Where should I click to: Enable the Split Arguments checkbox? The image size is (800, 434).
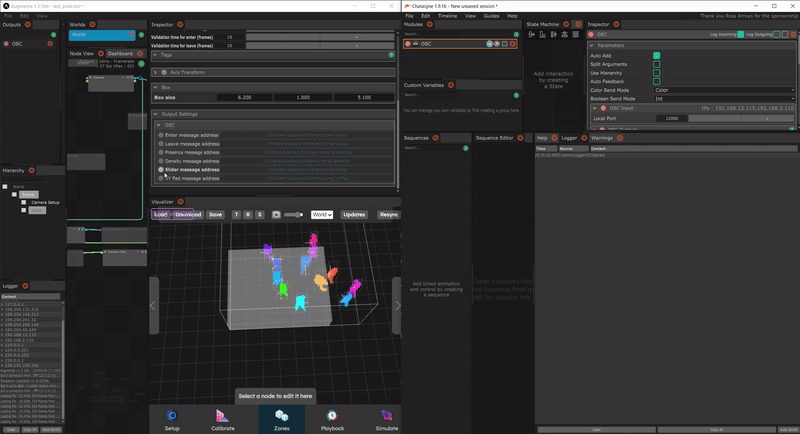(x=657, y=65)
